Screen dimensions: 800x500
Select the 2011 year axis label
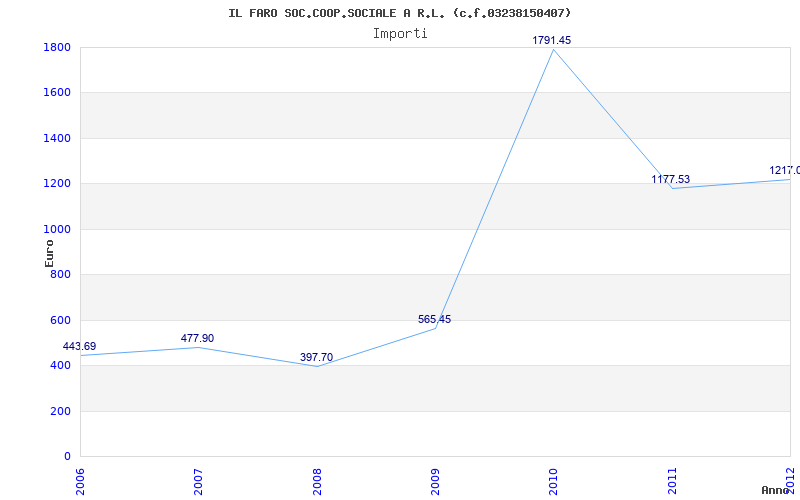pos(672,482)
